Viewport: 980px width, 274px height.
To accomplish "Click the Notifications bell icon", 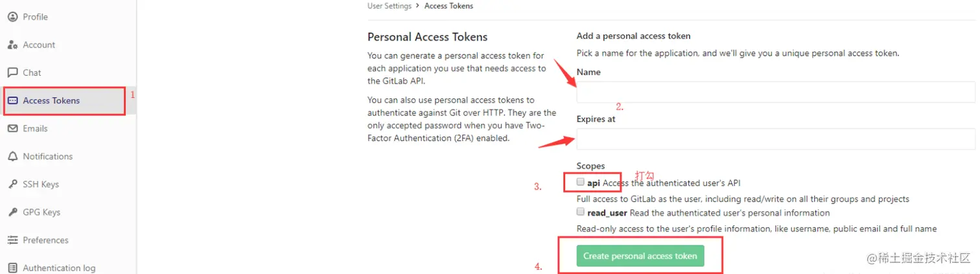I will [12, 156].
